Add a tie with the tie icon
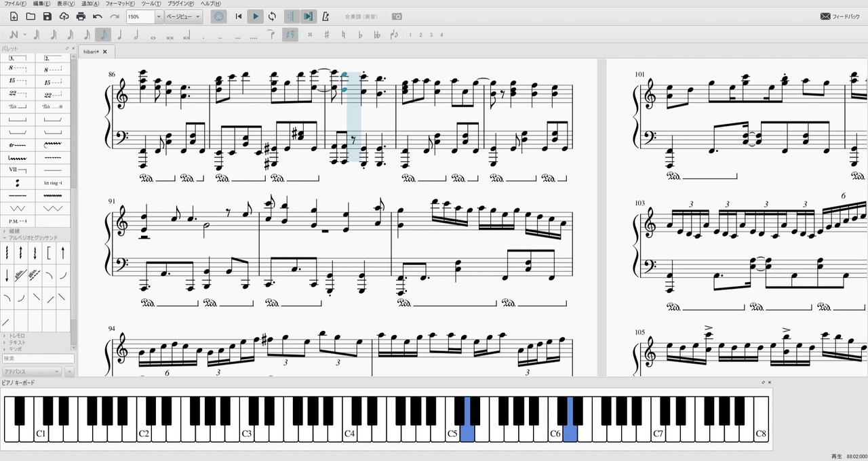The width and height of the screenshot is (868, 461). click(x=271, y=35)
